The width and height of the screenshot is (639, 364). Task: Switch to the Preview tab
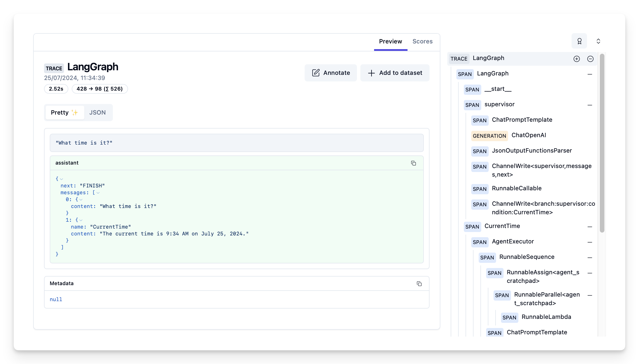(x=390, y=41)
